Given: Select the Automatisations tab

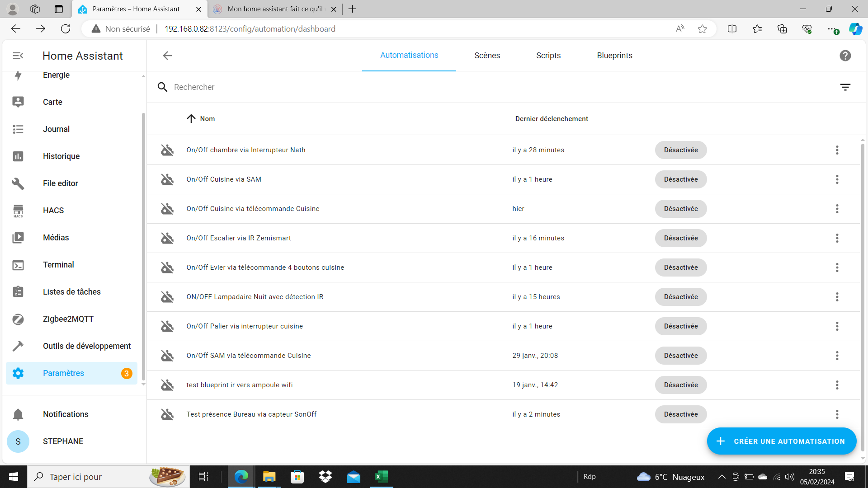Looking at the screenshot, I should [x=409, y=55].
